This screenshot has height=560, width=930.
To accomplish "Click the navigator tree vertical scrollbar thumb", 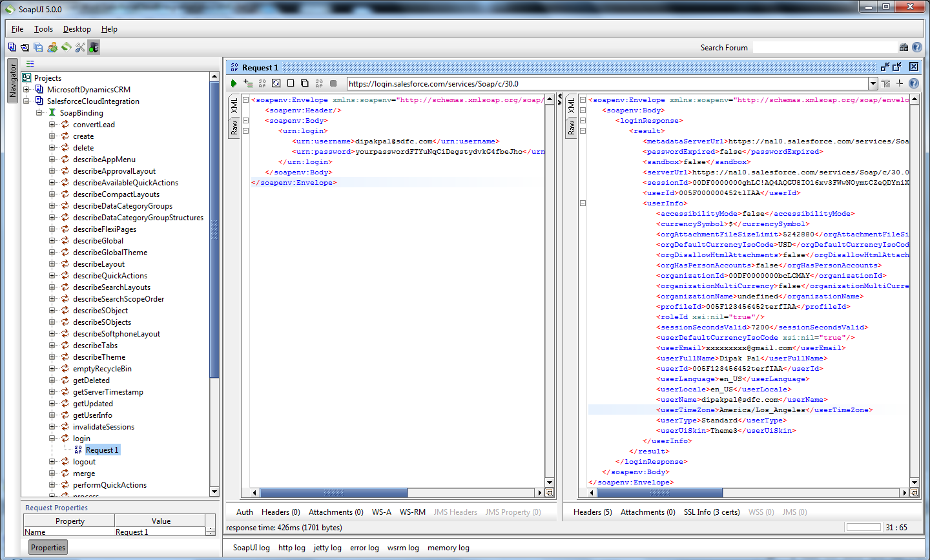I will tap(214, 229).
